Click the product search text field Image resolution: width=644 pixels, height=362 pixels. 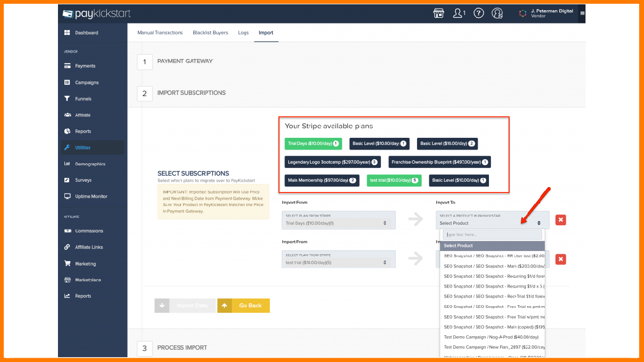point(492,235)
